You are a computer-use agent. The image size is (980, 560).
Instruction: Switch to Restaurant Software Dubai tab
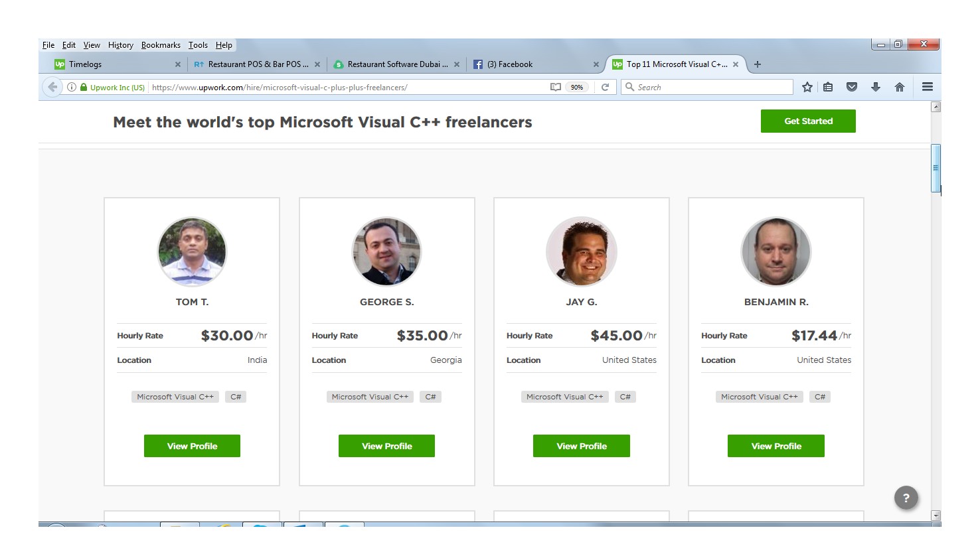395,64
